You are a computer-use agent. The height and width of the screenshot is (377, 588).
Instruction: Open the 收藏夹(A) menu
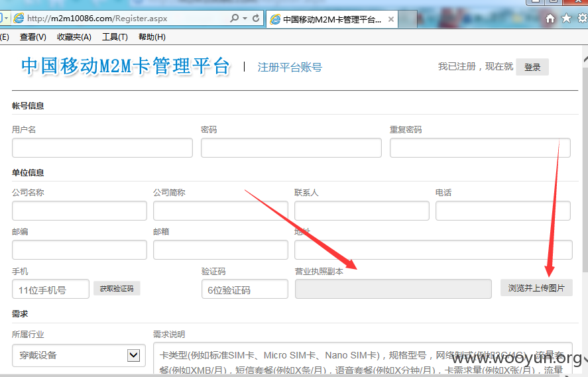(74, 37)
